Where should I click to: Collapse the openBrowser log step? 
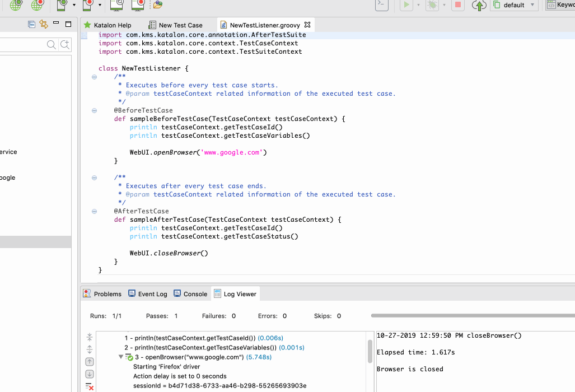(121, 357)
